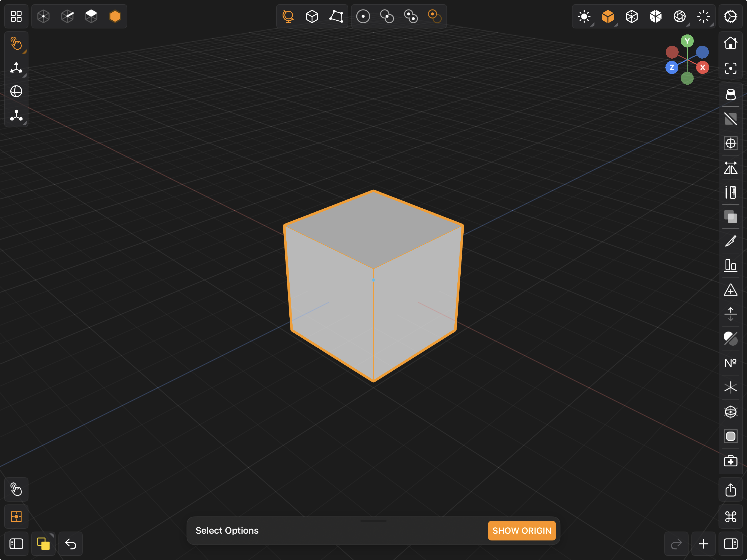The image size is (747, 560).
Task: Select the rotate sphere tool
Action: pyautogui.click(x=16, y=91)
